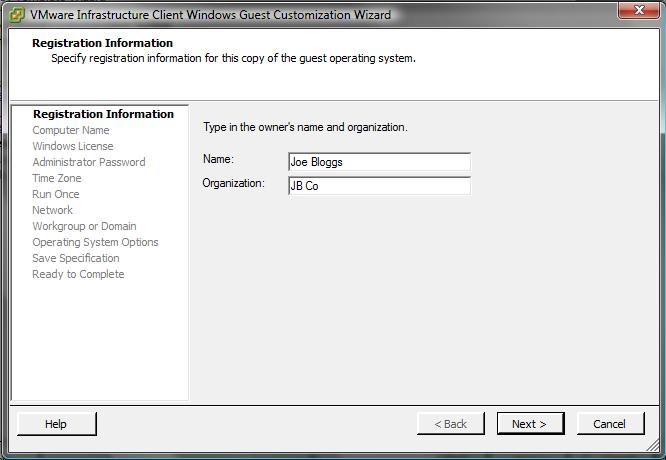Click the Name field containing Joe Bloggs
The image size is (666, 460).
(x=378, y=162)
